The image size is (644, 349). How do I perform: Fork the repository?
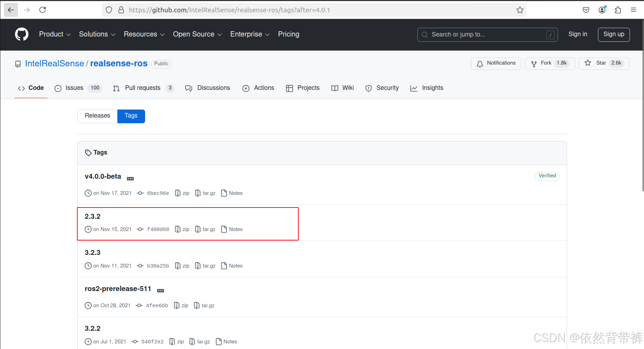549,64
